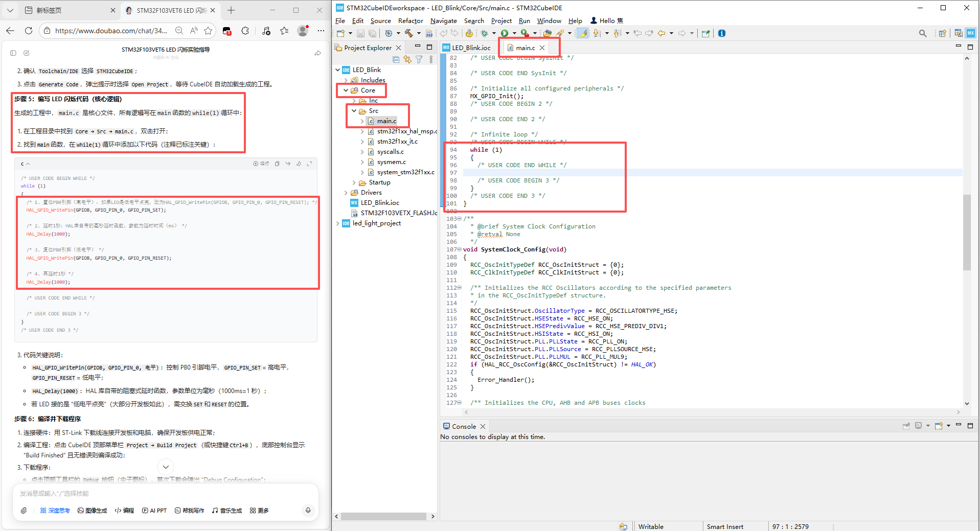
Task: Click the microphone icon in Doubao chat
Action: pos(308,510)
